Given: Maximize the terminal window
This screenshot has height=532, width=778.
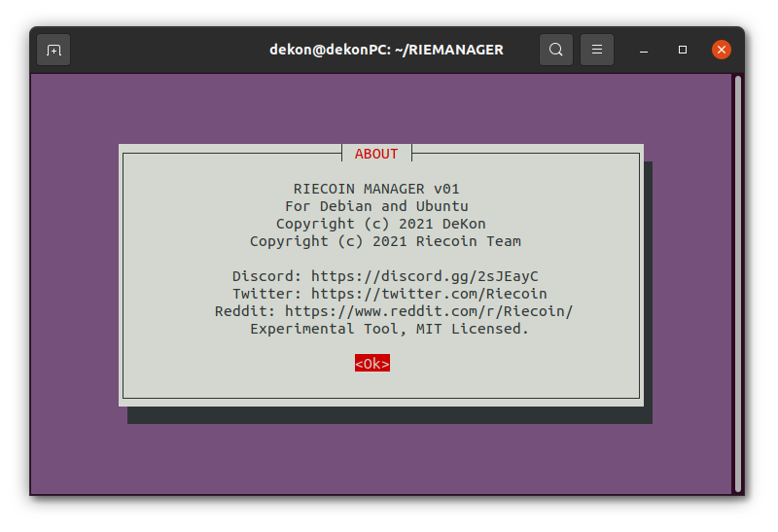Looking at the screenshot, I should click(683, 50).
